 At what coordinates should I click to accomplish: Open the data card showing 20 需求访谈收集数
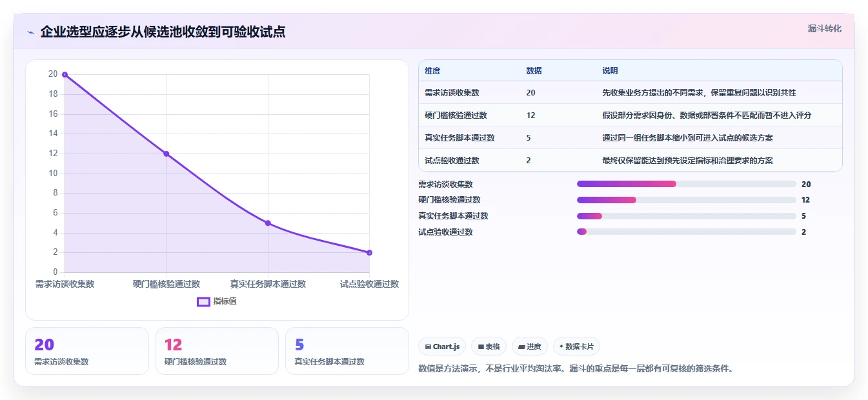tap(87, 351)
